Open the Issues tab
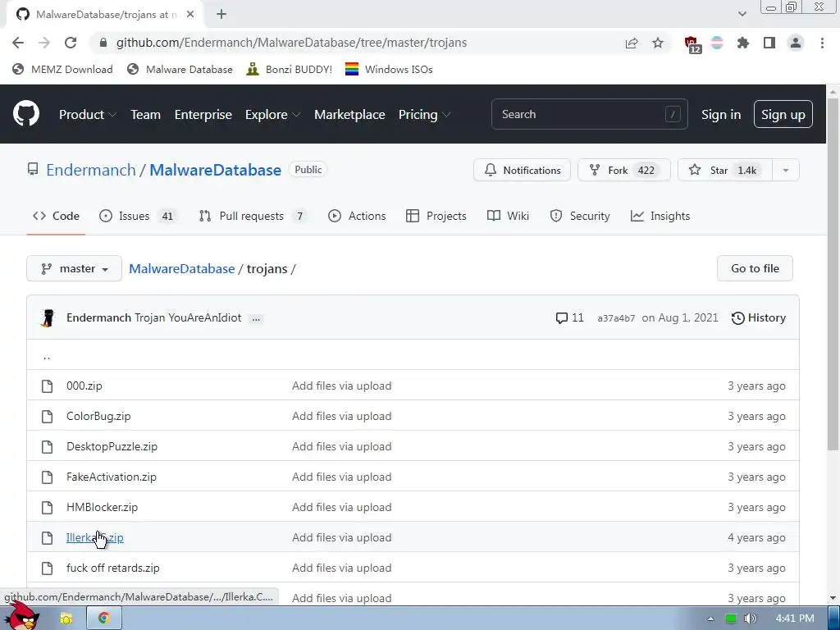The width and height of the screenshot is (840, 630). pyautogui.click(x=138, y=216)
